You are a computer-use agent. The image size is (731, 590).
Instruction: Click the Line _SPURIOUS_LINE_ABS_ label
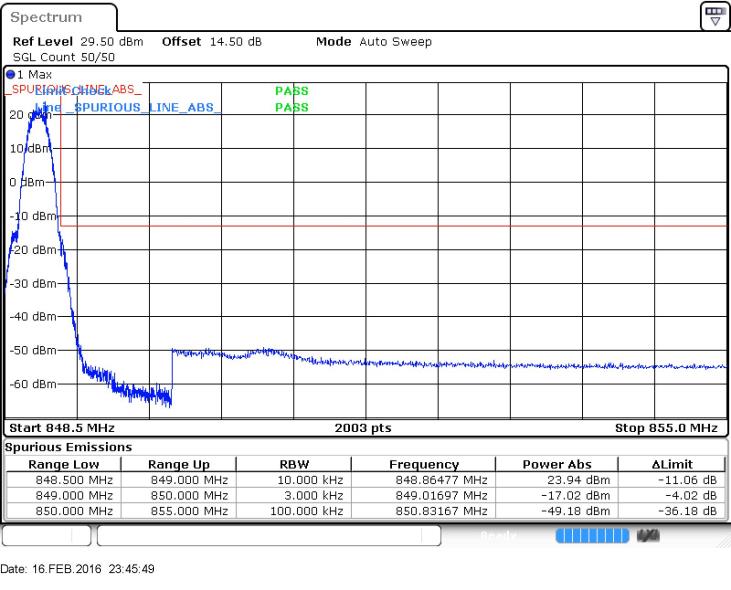coord(128,107)
